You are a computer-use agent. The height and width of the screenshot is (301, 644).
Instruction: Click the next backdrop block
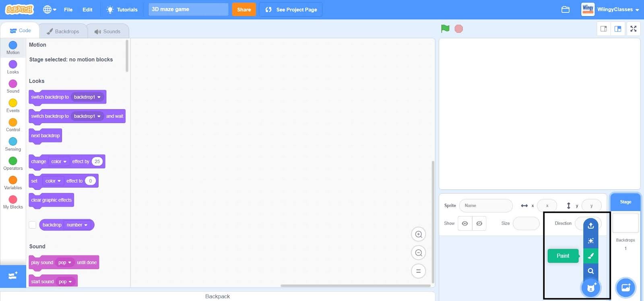pos(45,136)
